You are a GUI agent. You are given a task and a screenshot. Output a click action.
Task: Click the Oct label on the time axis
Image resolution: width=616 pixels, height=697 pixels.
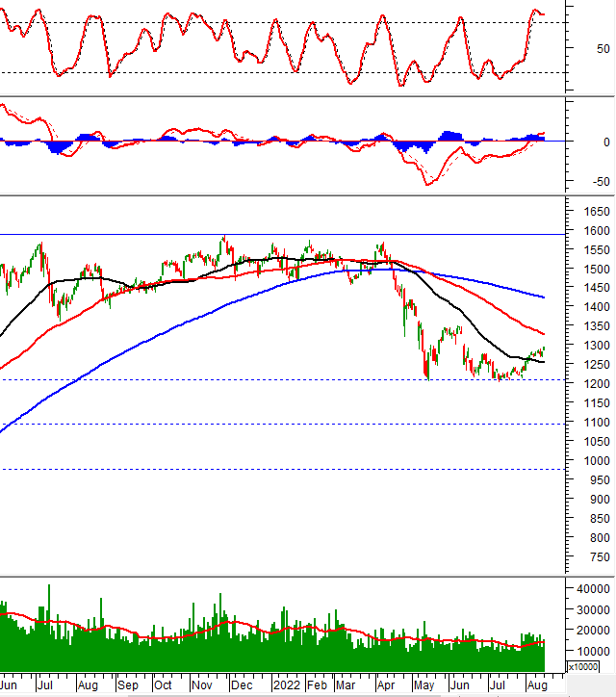coord(163,685)
